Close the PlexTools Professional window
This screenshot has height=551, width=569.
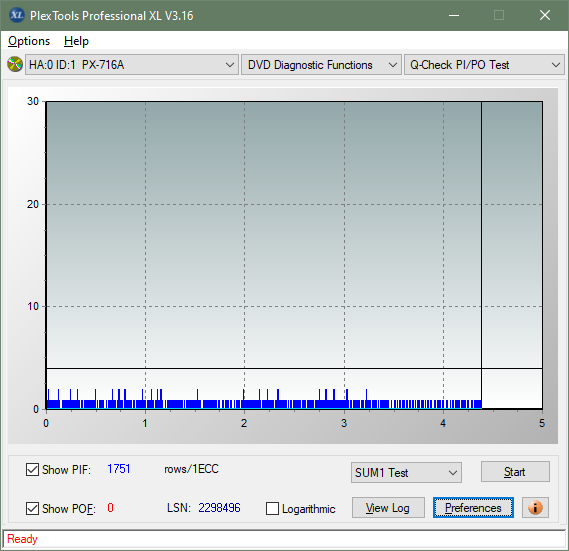(x=544, y=15)
